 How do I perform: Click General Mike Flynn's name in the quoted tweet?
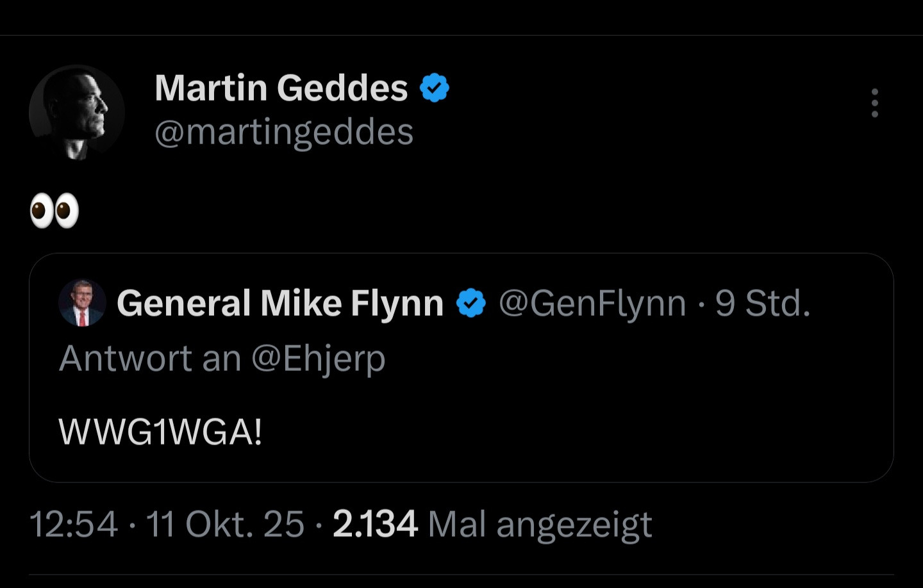[x=280, y=303]
